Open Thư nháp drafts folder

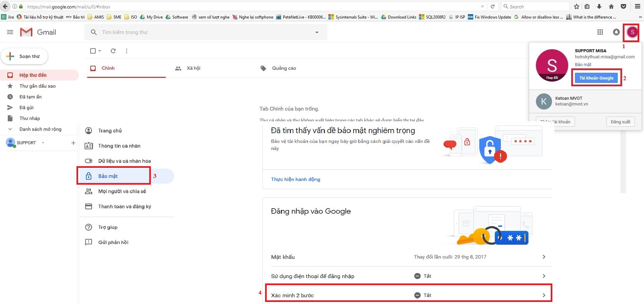30,118
